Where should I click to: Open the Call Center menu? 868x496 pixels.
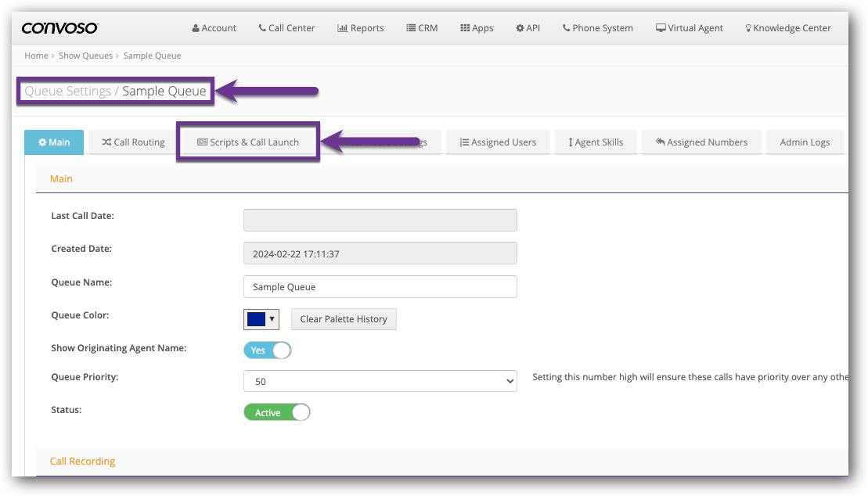click(x=286, y=28)
